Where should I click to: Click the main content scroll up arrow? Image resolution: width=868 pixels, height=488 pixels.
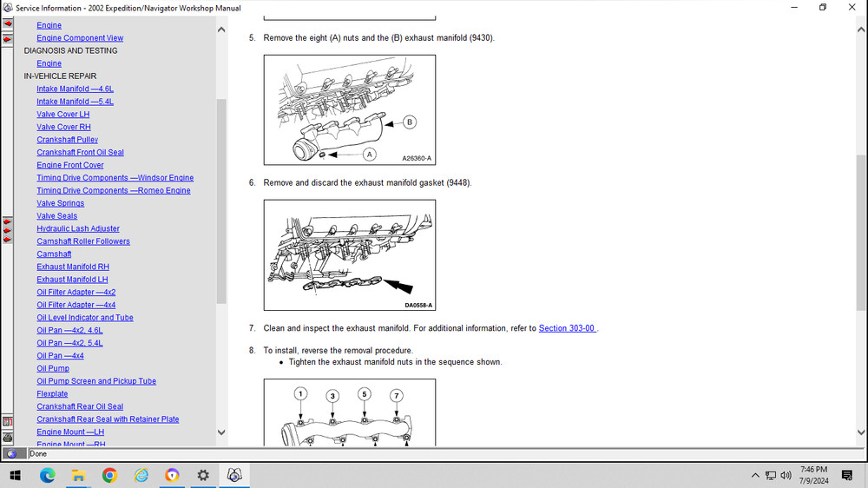[x=860, y=29]
